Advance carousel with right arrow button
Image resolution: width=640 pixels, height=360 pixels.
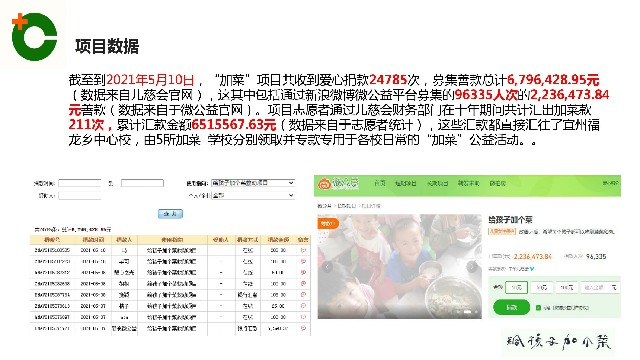click(471, 267)
